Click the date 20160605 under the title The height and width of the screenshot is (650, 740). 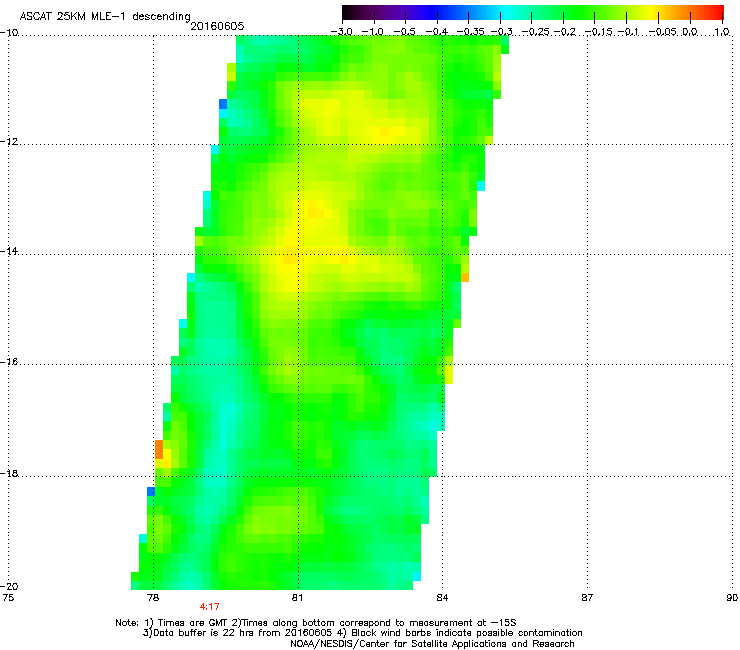pos(217,26)
